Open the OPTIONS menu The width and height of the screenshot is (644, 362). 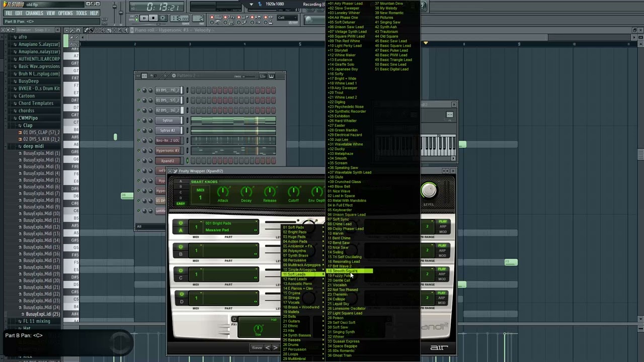pyautogui.click(x=65, y=13)
